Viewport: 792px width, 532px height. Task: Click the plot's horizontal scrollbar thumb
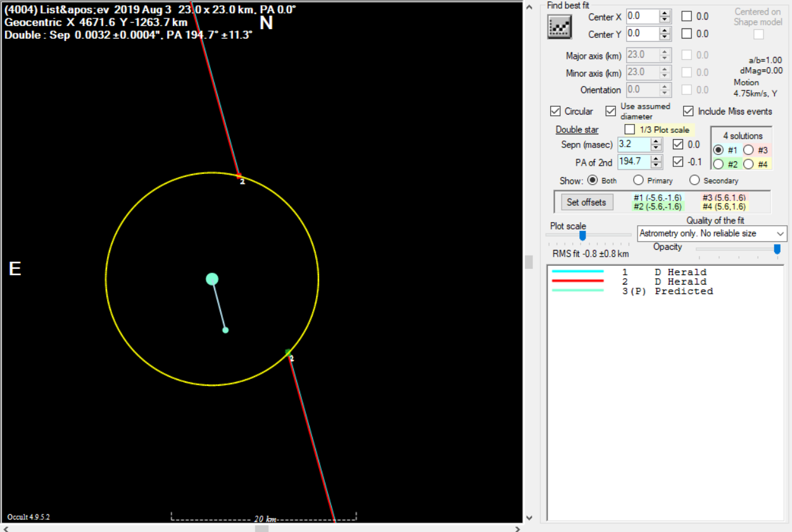click(261, 528)
